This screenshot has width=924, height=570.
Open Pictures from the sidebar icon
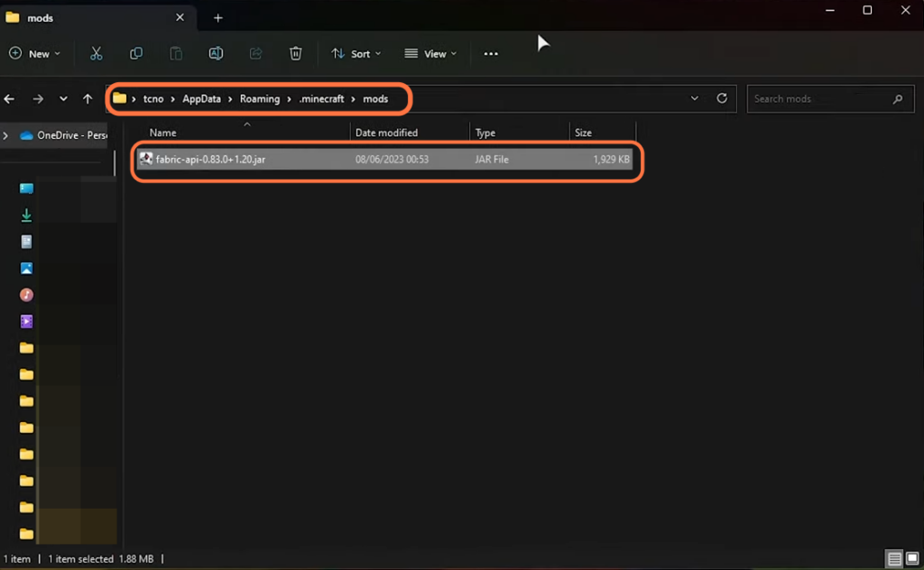click(x=26, y=268)
